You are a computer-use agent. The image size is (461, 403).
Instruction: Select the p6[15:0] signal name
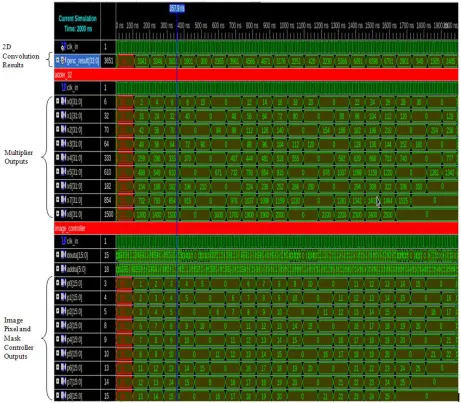click(x=74, y=368)
